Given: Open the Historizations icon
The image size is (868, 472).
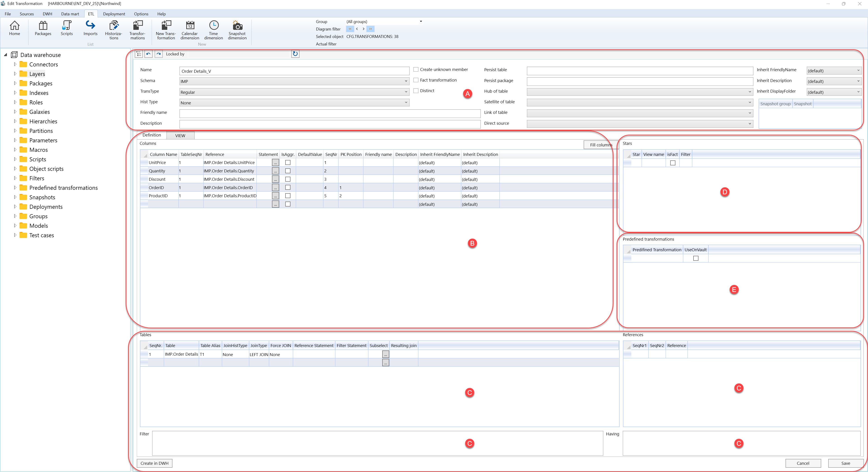Looking at the screenshot, I should 113,30.
